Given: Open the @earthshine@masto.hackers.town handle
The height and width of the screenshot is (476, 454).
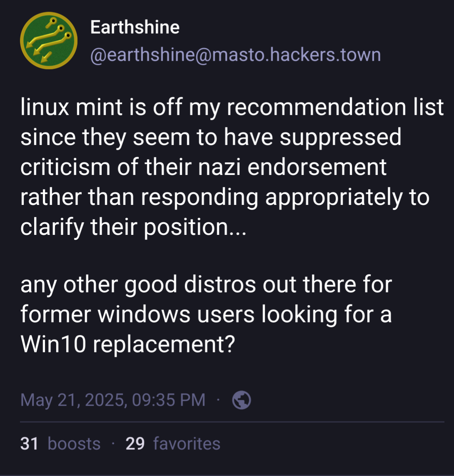Looking at the screenshot, I should click(236, 55).
